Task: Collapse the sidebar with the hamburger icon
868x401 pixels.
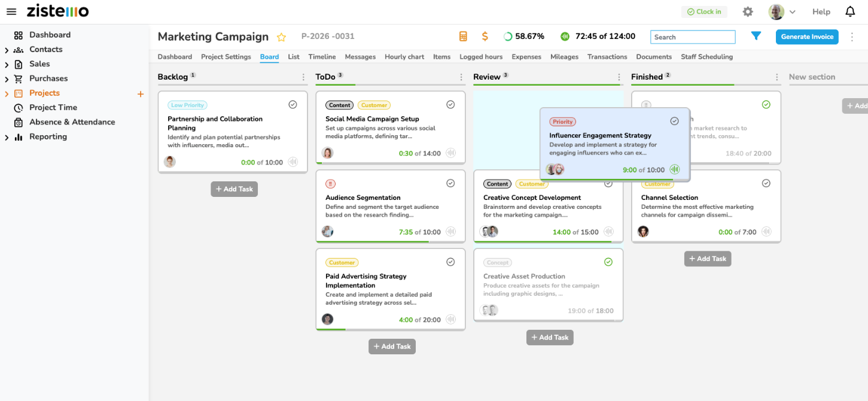Action: 11,11
